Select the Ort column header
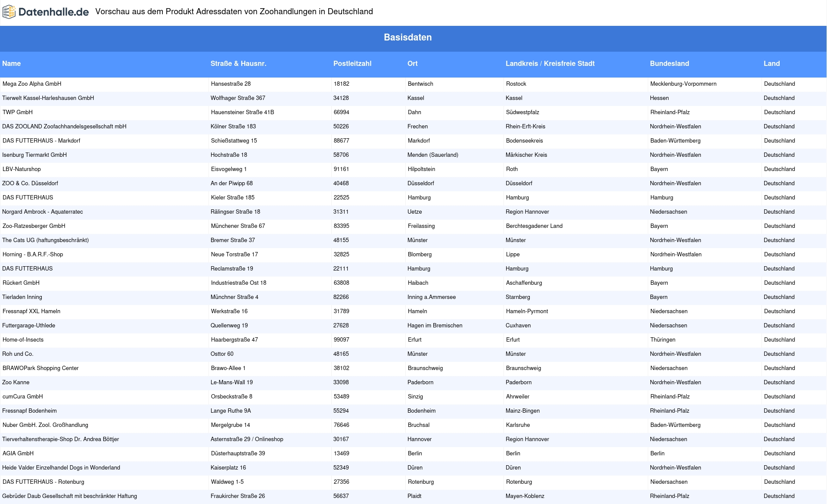 (x=413, y=63)
